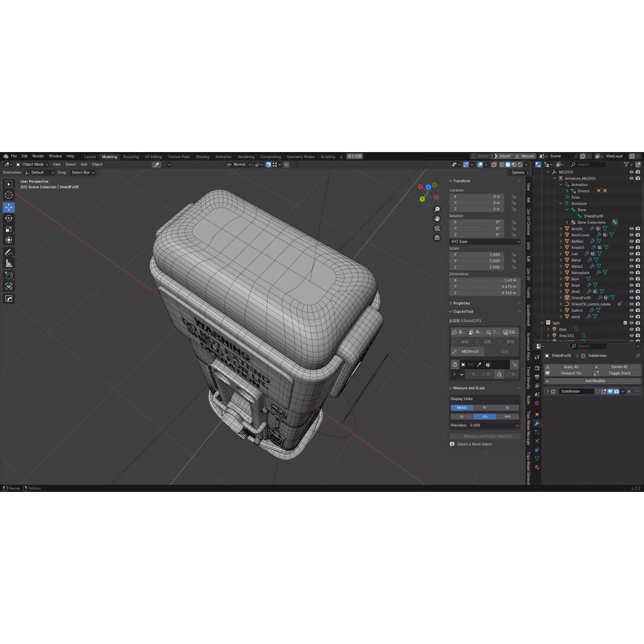This screenshot has height=644, width=644.
Task: Disable rendering for the Switch object
Action: coord(638,311)
